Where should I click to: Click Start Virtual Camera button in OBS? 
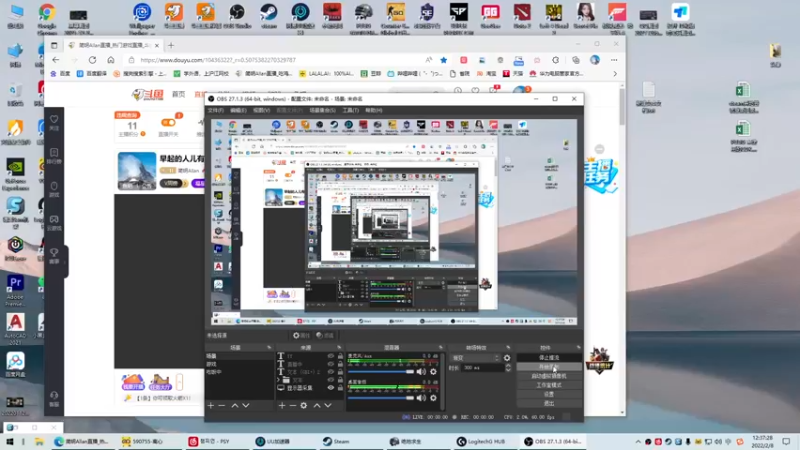pos(549,376)
